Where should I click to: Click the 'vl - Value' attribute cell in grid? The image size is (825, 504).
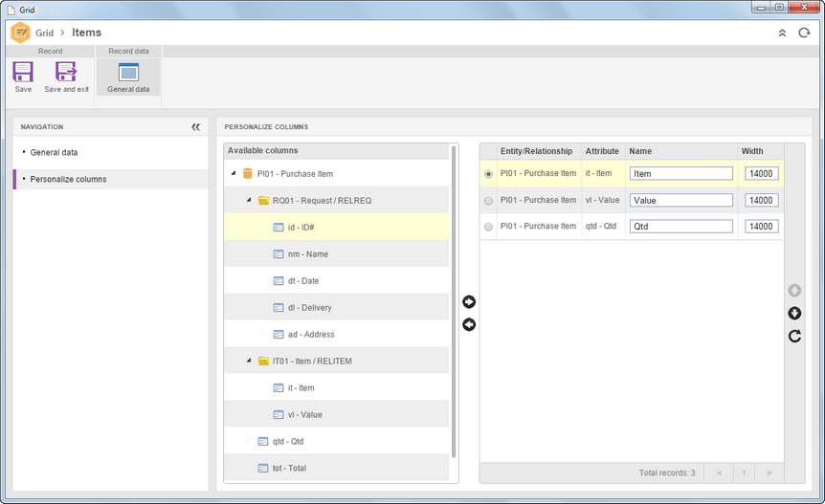[603, 200]
